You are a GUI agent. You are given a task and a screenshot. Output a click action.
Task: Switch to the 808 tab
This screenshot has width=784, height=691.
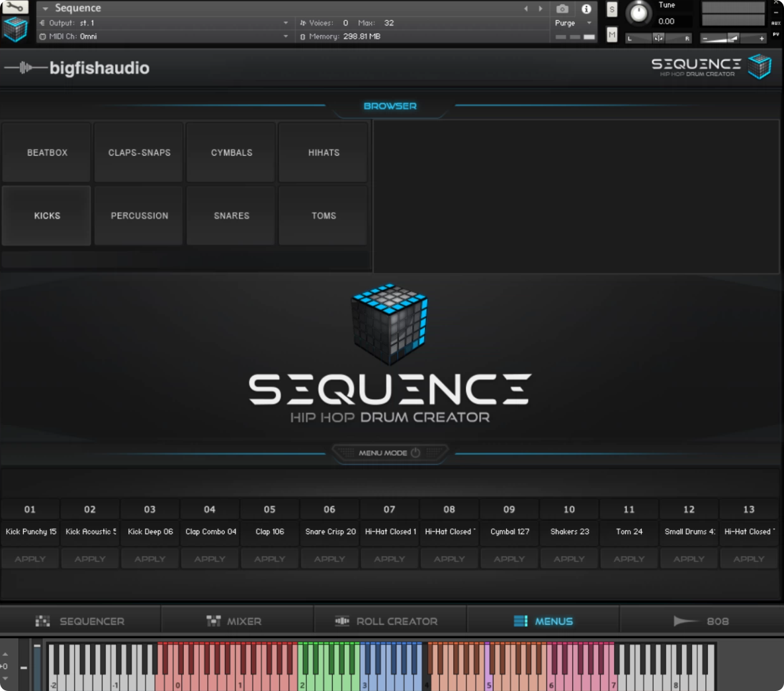click(701, 621)
